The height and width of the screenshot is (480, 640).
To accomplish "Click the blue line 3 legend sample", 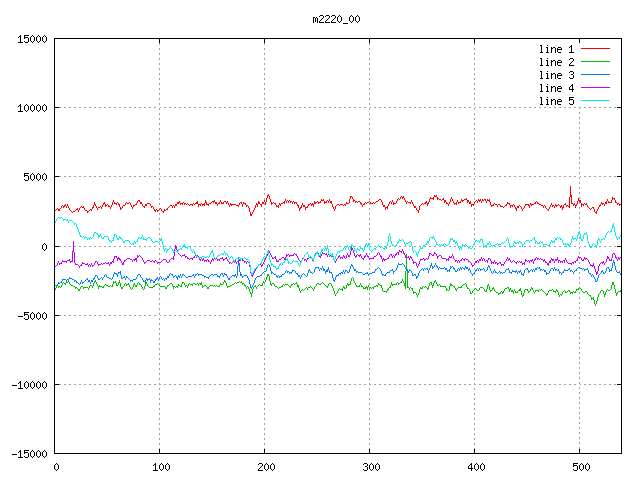I will coord(595,75).
